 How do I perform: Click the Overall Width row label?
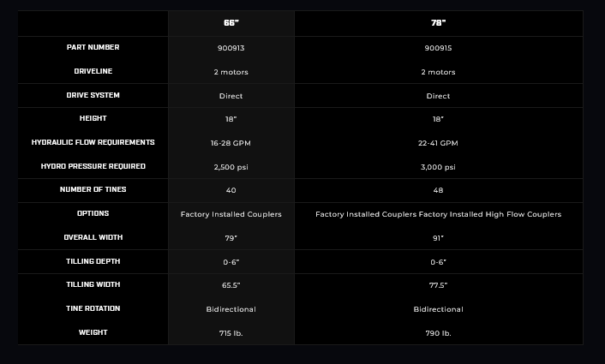tap(93, 237)
